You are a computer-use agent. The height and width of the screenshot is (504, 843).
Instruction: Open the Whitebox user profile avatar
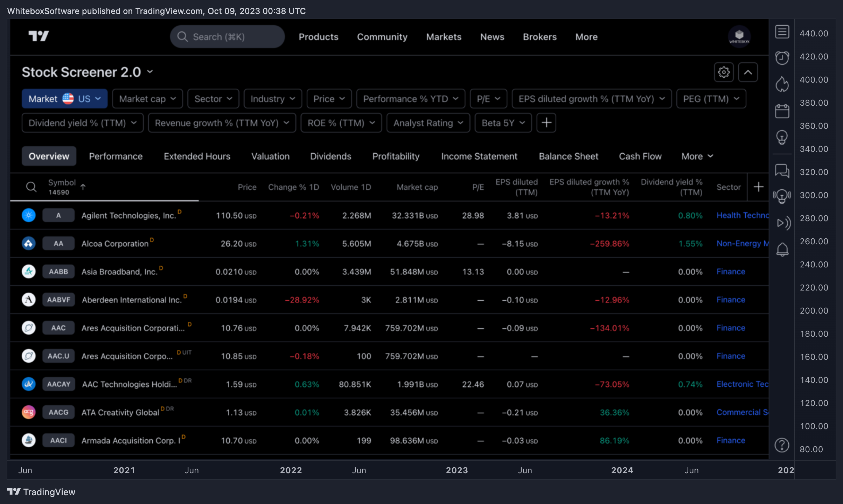pyautogui.click(x=739, y=36)
